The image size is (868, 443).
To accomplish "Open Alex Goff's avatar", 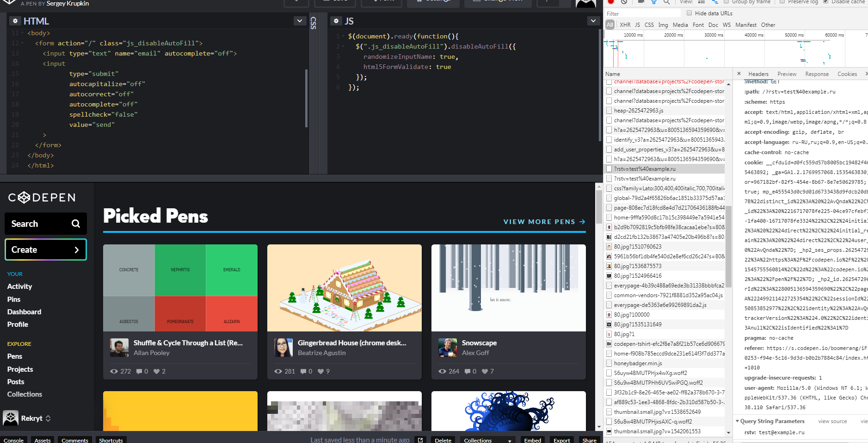I will [448, 348].
